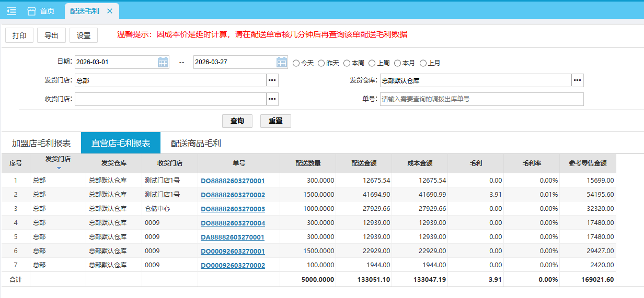This screenshot has height=298, width=644.
Task: Expand 发货门店 column sort arrow
Action: [59, 168]
